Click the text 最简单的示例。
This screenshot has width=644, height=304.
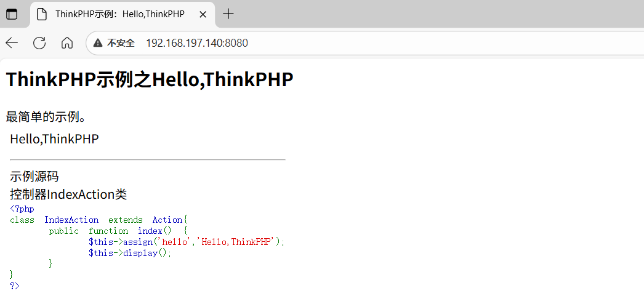click(x=46, y=117)
